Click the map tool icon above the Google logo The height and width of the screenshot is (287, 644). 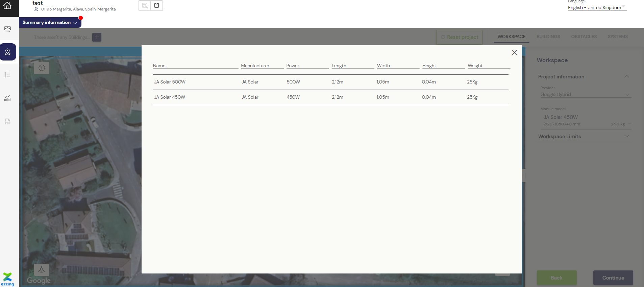point(42,270)
